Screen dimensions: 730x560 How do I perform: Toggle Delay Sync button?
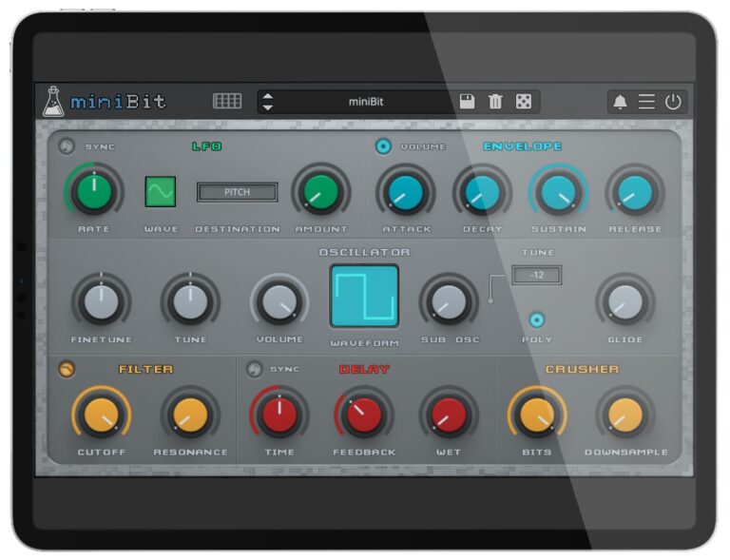(x=254, y=369)
